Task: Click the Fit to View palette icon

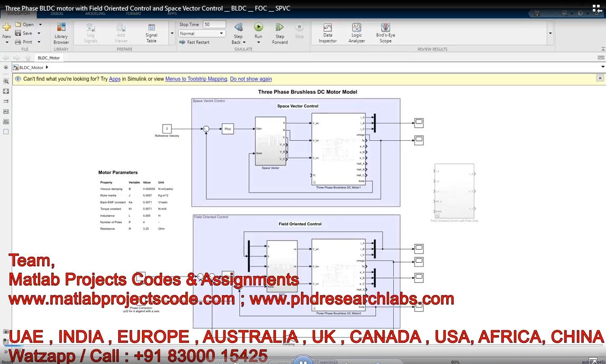Action: point(6,91)
